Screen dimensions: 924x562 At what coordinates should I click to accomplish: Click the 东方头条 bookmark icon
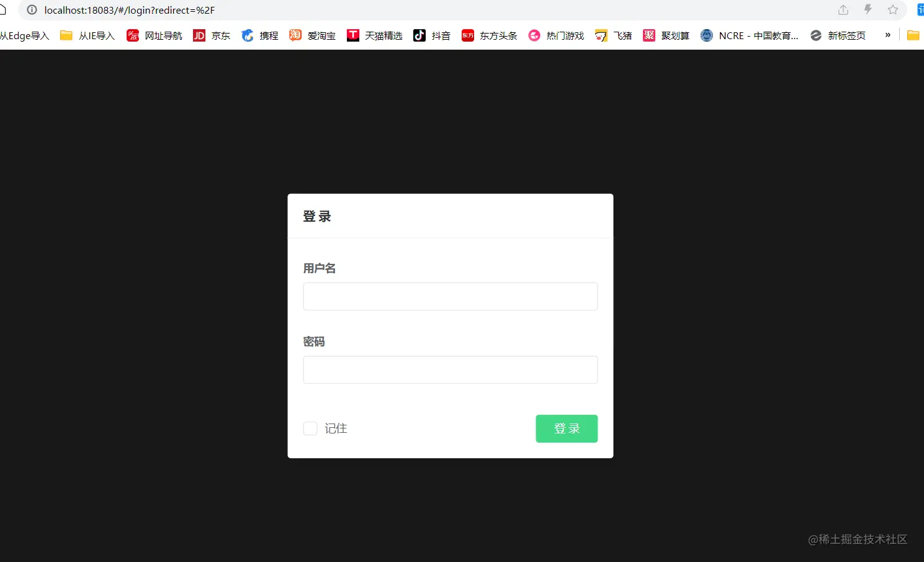pos(468,35)
